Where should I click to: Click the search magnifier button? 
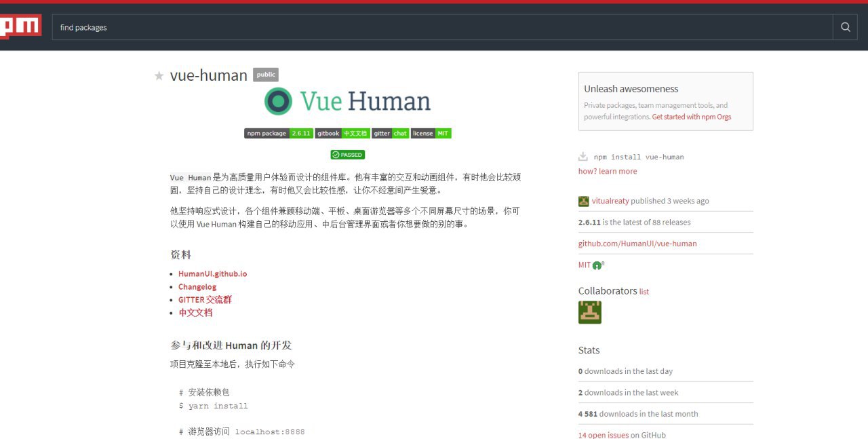[x=845, y=27]
